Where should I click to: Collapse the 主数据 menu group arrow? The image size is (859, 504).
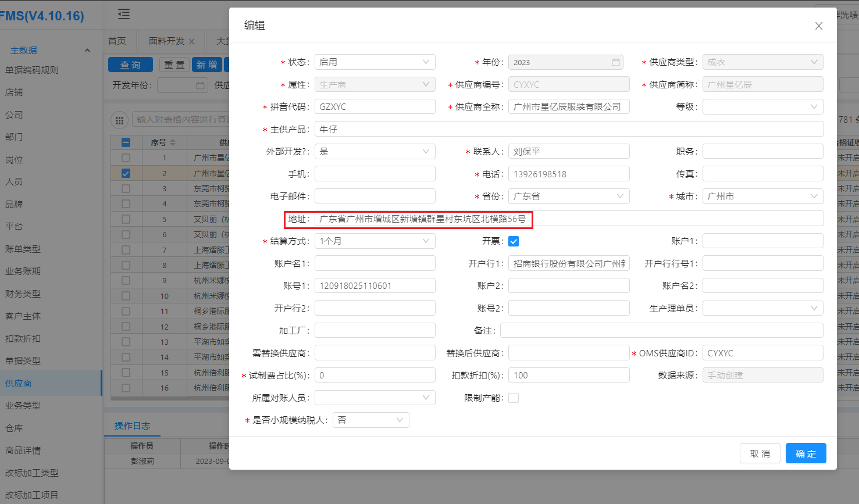(87, 51)
